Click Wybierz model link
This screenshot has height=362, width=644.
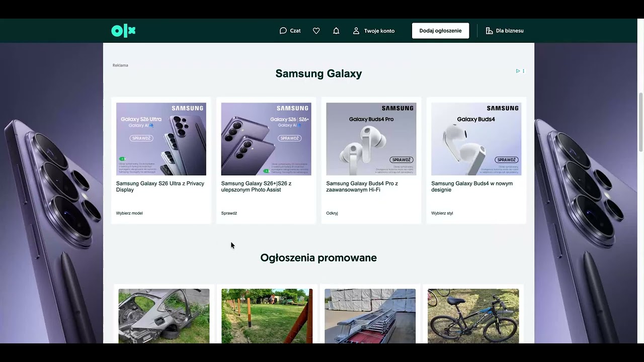(x=129, y=213)
